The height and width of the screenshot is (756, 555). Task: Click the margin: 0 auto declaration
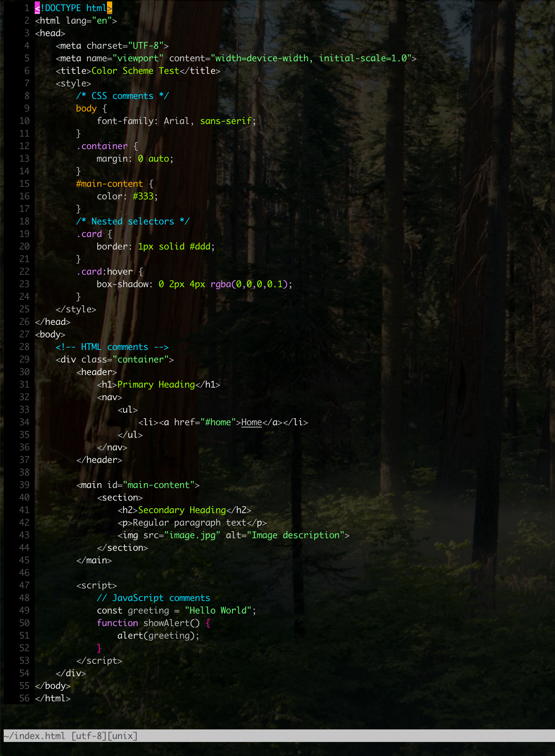tap(135, 158)
